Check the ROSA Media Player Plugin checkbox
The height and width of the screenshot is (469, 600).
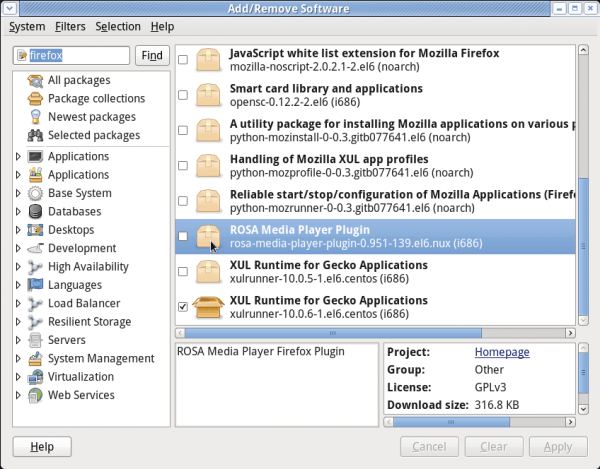tap(182, 237)
